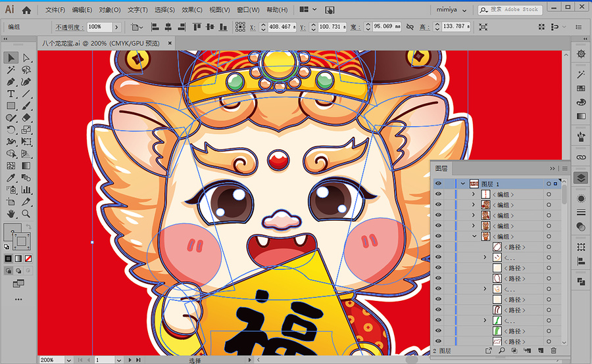Apply None (red slash) swatch
Image resolution: width=592 pixels, height=364 pixels.
pyautogui.click(x=28, y=259)
